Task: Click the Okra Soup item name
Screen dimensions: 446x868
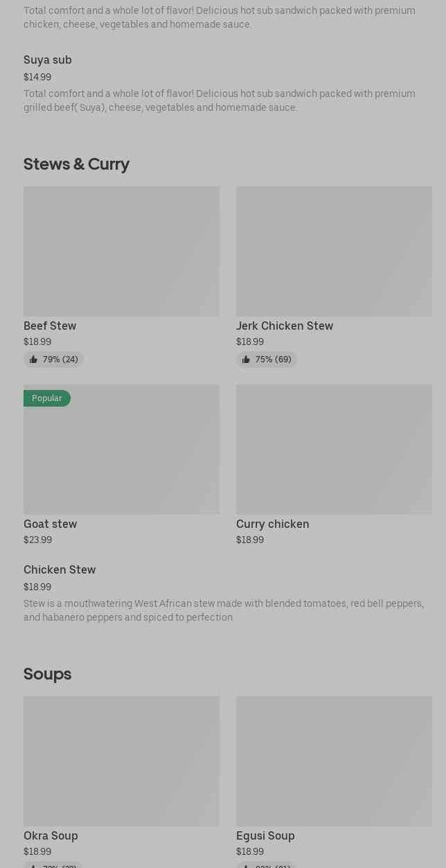Action: click(51, 835)
